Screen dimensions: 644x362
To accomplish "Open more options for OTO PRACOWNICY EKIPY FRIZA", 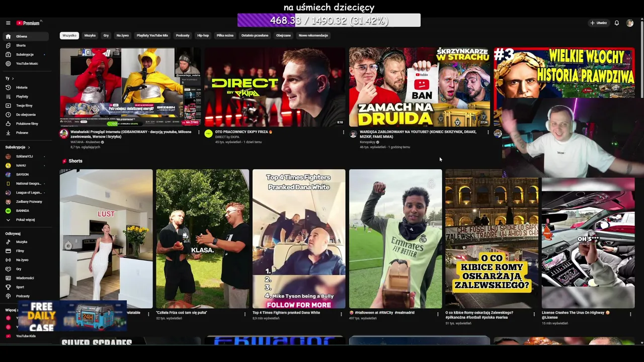I will point(344,132).
